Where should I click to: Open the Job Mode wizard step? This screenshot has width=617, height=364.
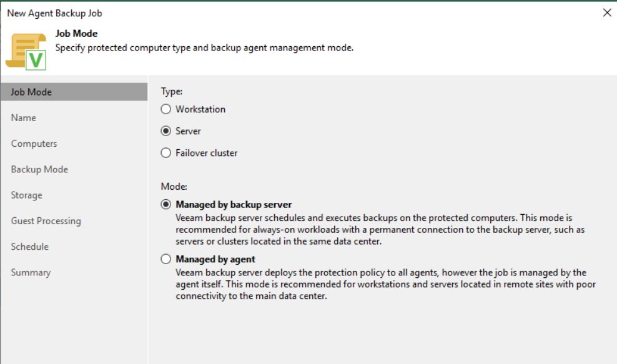31,92
